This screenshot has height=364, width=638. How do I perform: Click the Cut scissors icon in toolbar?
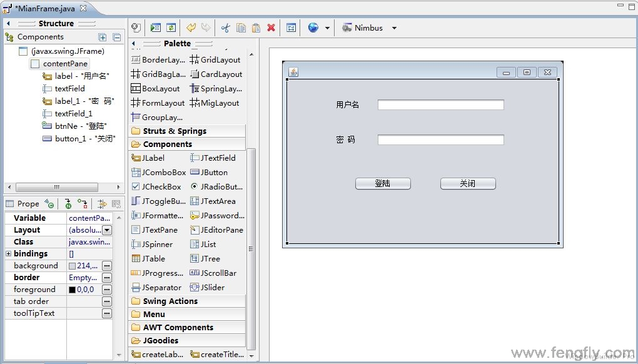[x=226, y=28]
